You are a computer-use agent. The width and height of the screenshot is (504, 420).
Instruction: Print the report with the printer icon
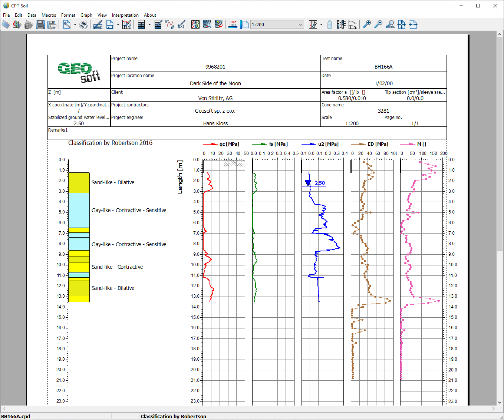(84, 25)
